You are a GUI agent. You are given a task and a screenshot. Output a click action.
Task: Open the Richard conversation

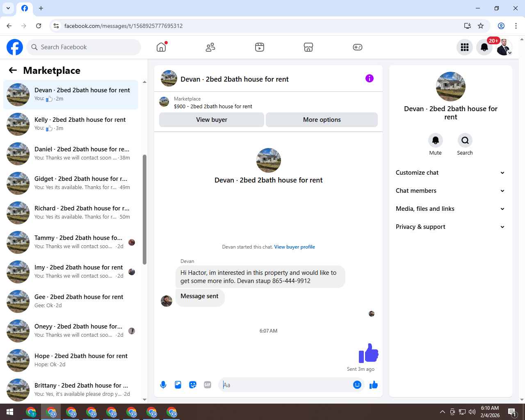71,213
